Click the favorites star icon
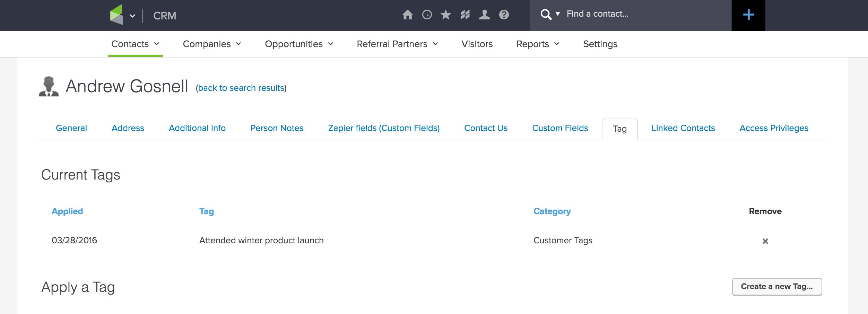Screen dimensions: 868x314 point(445,15)
